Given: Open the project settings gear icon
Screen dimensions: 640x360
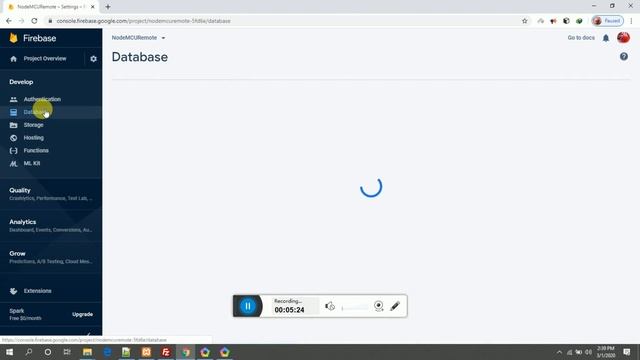Looking at the screenshot, I should pos(93,59).
